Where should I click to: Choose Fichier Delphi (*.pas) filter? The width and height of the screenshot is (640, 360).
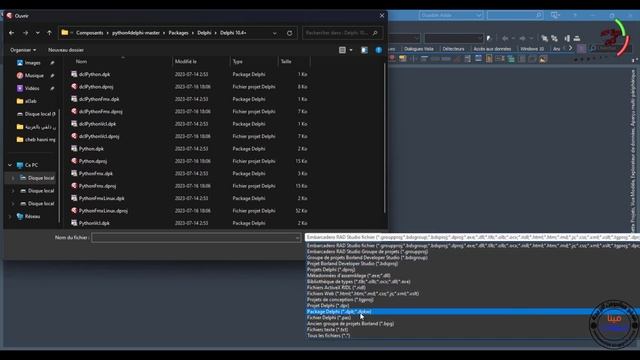click(329, 318)
